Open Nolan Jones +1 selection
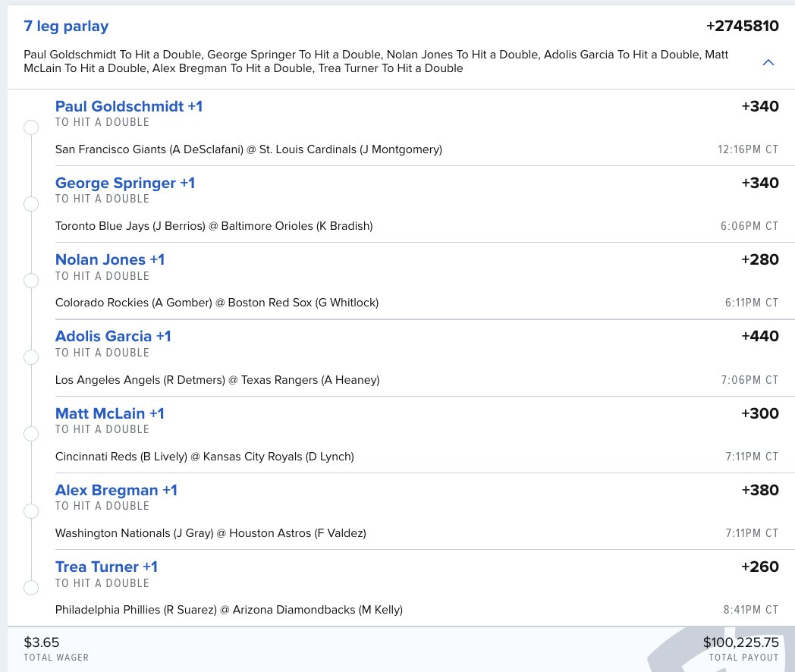 (110, 259)
